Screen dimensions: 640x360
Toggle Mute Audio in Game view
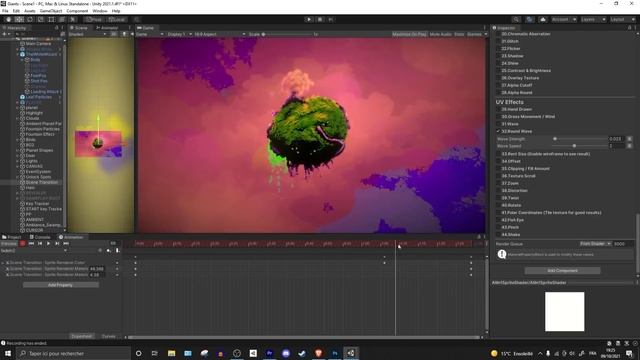(x=441, y=34)
